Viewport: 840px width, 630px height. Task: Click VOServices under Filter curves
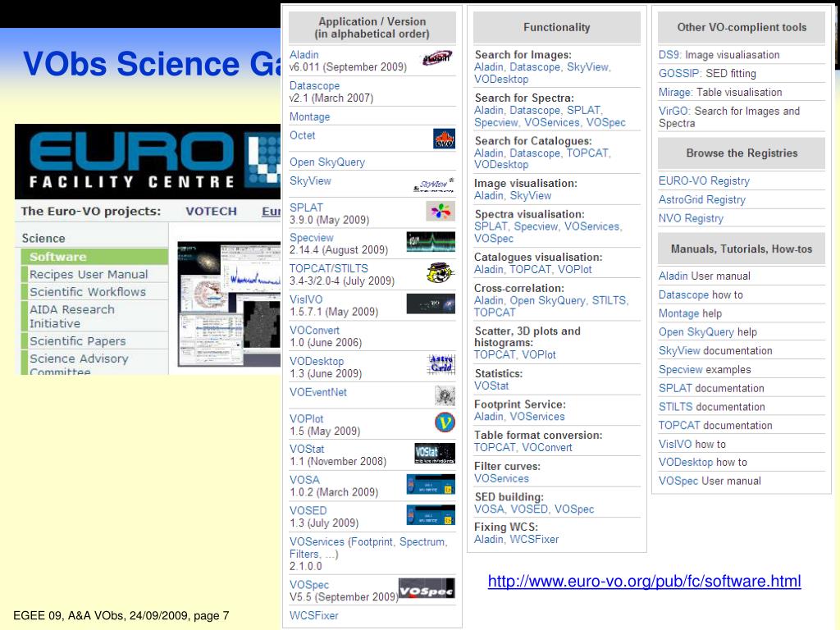[501, 478]
